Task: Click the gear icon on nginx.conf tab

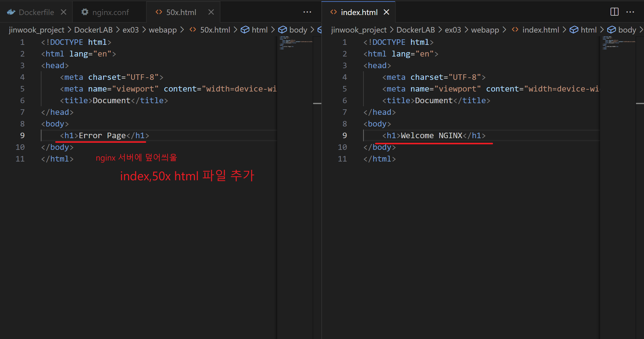Action: [x=85, y=12]
